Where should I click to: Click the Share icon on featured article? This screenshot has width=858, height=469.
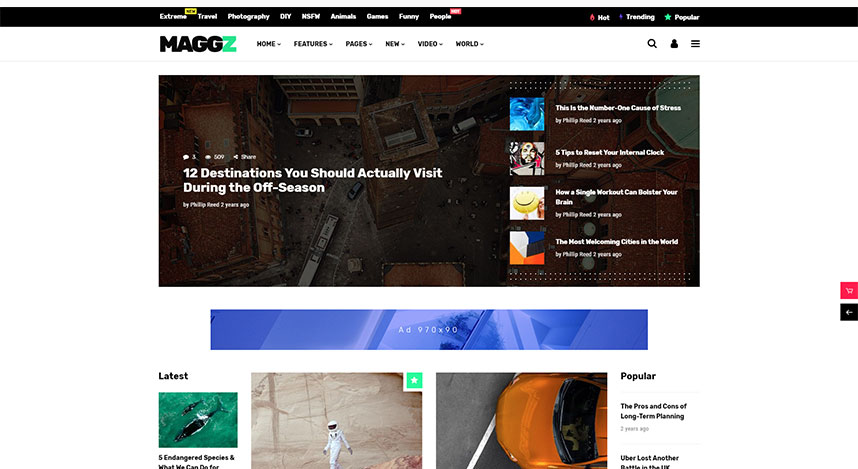tap(245, 157)
